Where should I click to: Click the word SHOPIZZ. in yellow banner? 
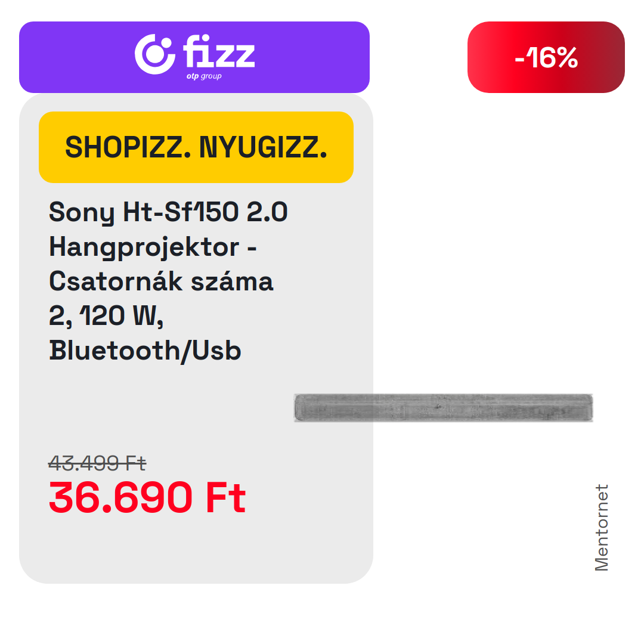(x=128, y=147)
